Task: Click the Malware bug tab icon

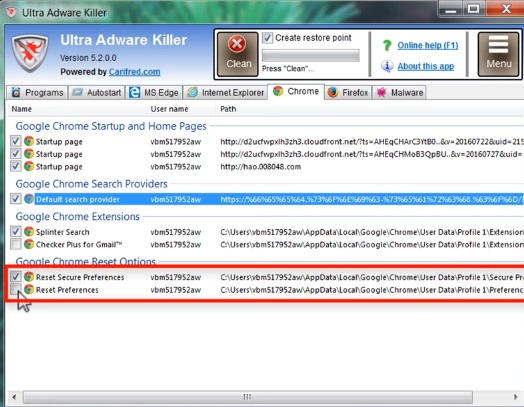Action: point(381,92)
